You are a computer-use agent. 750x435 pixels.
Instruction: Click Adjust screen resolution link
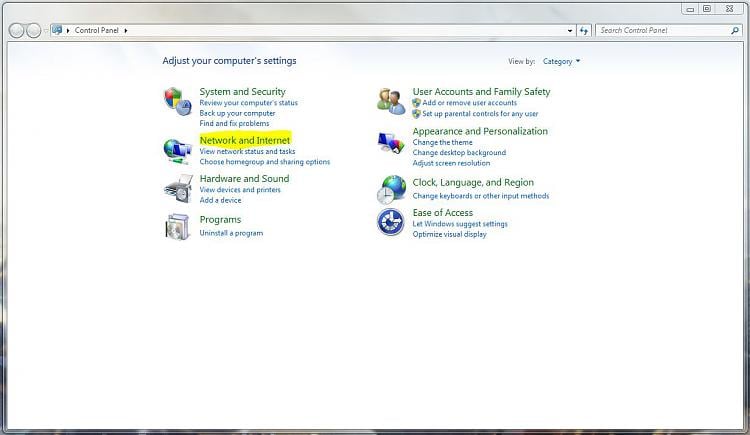pyautogui.click(x=452, y=163)
